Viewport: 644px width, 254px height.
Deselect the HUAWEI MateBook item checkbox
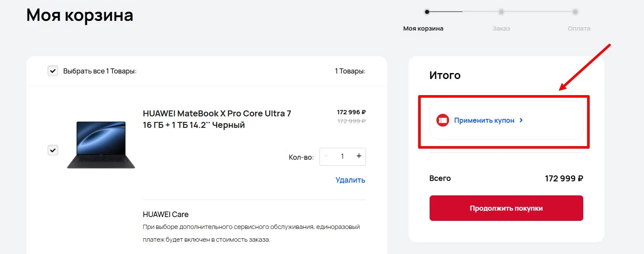[53, 150]
